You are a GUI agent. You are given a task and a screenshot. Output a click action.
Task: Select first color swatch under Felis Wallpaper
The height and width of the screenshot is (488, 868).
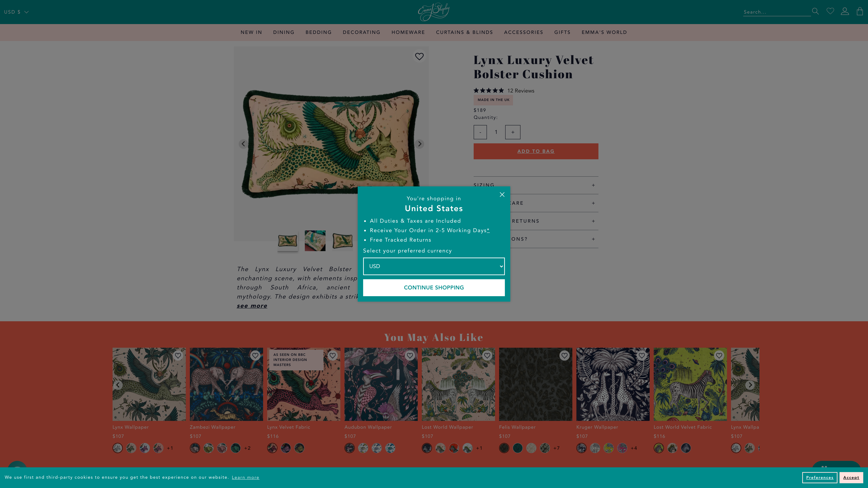pos(504,448)
